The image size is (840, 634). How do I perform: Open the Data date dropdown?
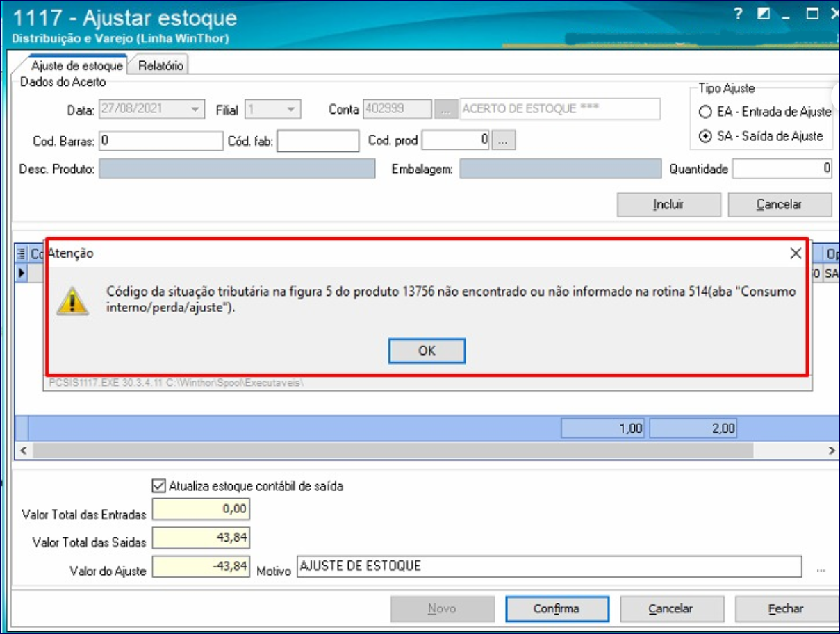tap(196, 110)
